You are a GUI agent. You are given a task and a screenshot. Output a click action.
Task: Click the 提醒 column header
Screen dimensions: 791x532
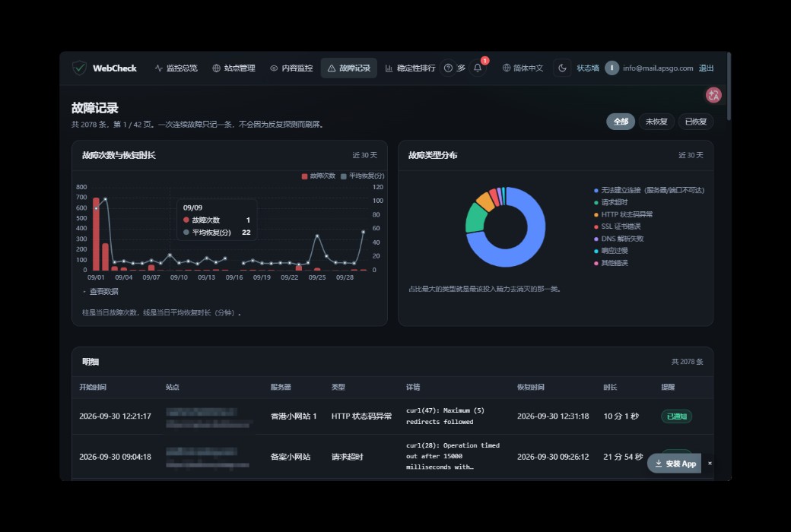tap(668, 388)
